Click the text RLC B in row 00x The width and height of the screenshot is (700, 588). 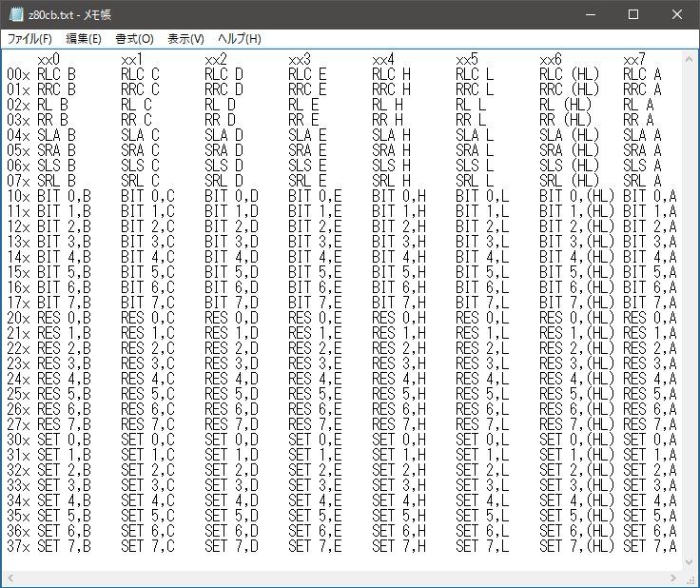pos(56,74)
